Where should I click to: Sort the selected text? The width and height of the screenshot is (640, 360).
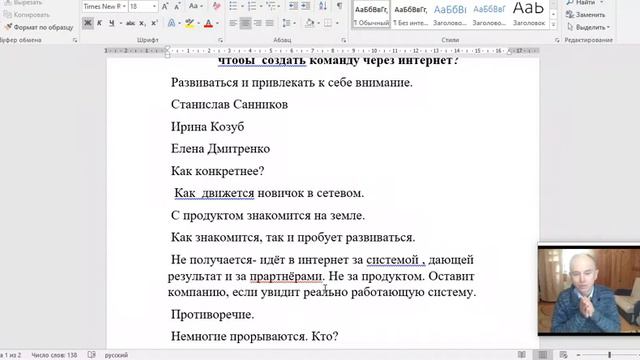click(322, 6)
